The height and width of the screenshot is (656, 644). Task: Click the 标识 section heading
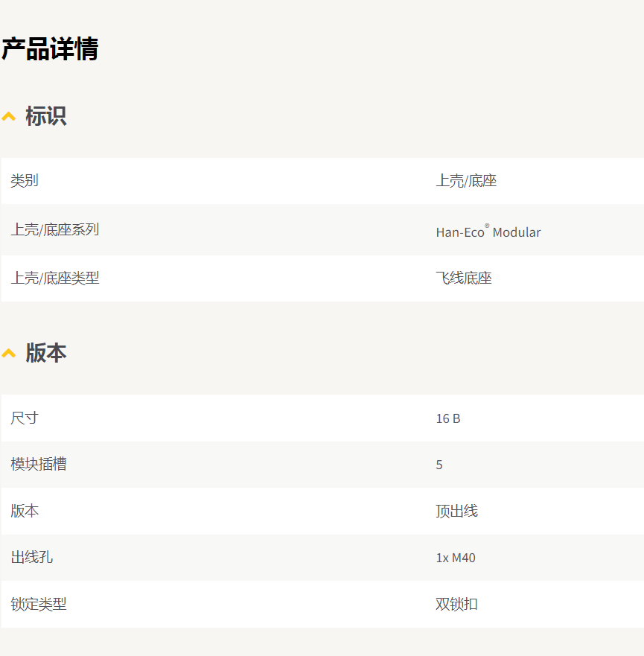point(46,116)
